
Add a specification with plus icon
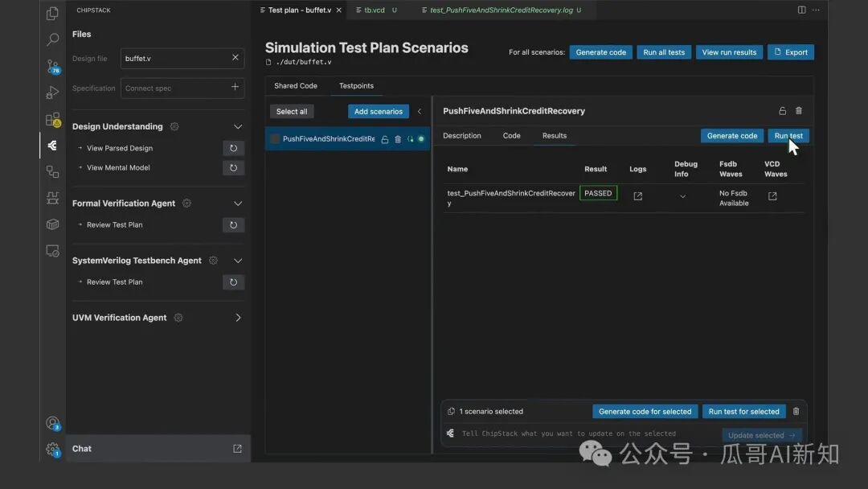click(235, 88)
